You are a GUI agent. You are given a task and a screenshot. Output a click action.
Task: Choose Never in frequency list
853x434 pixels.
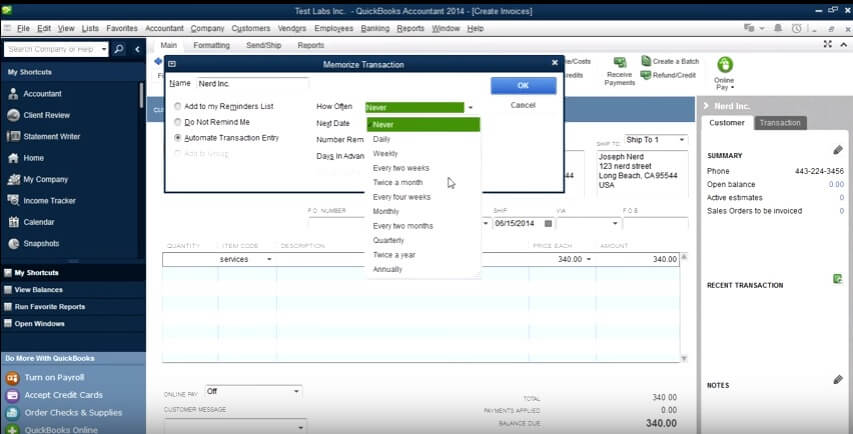click(423, 125)
